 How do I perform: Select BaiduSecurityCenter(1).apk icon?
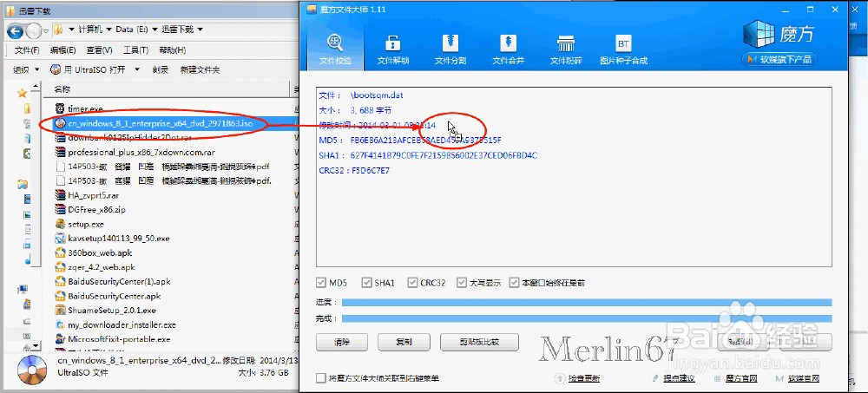(x=61, y=281)
